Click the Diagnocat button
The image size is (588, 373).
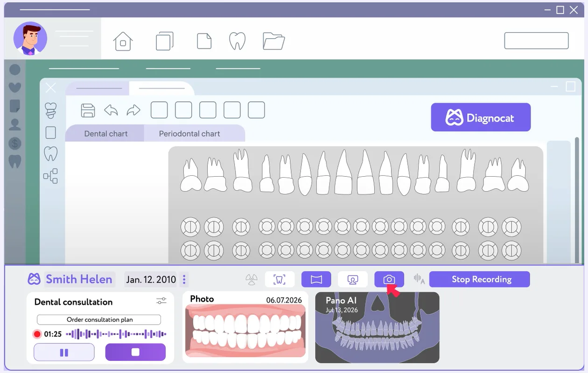tap(481, 117)
